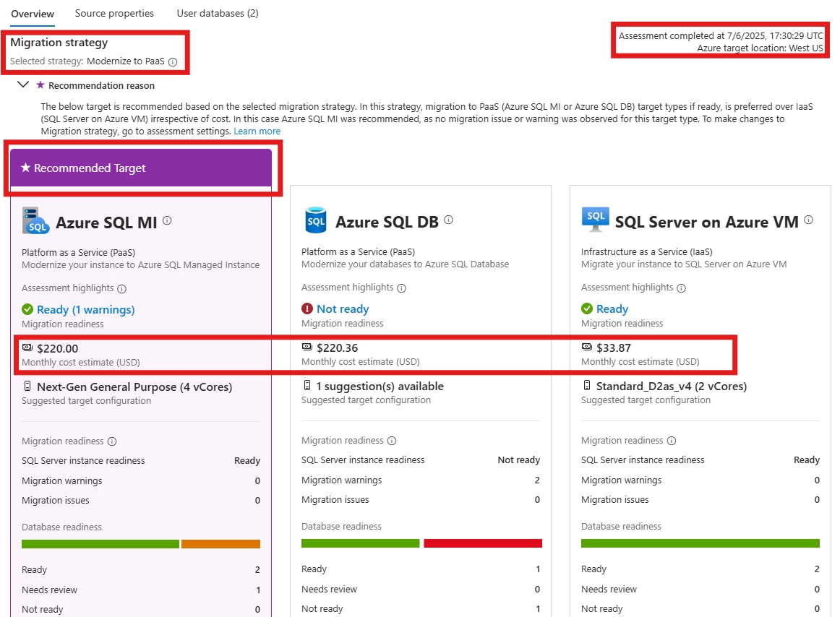Click Migration warnings row in Azure SQL DB card

421,480
